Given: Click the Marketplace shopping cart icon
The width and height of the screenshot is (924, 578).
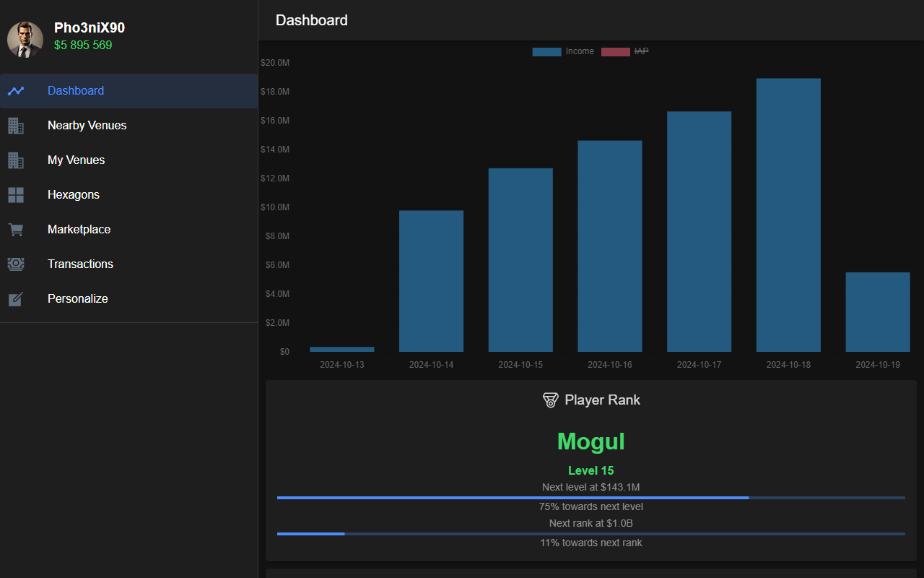Looking at the screenshot, I should click(16, 230).
